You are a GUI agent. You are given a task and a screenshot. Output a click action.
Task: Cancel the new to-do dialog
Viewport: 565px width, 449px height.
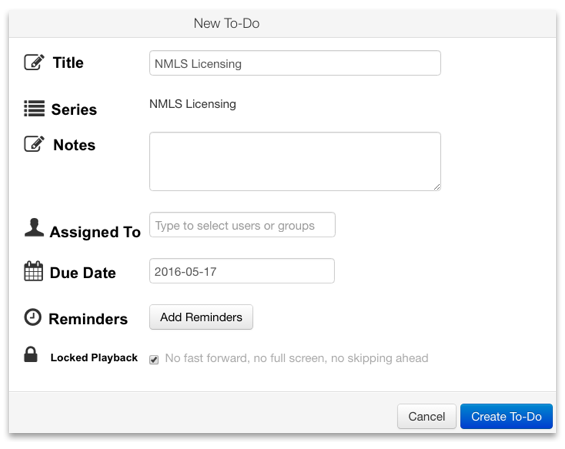(427, 416)
